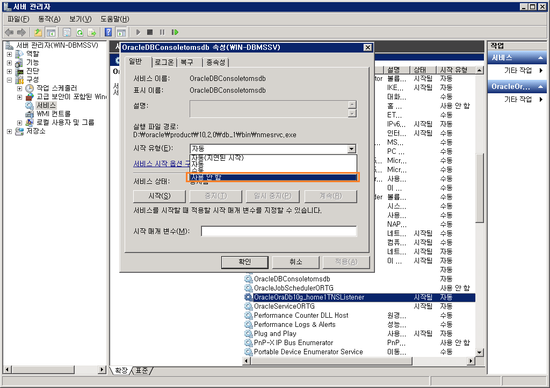
Task: Choose 사용 안 함 in startup type list
Action: [273, 177]
